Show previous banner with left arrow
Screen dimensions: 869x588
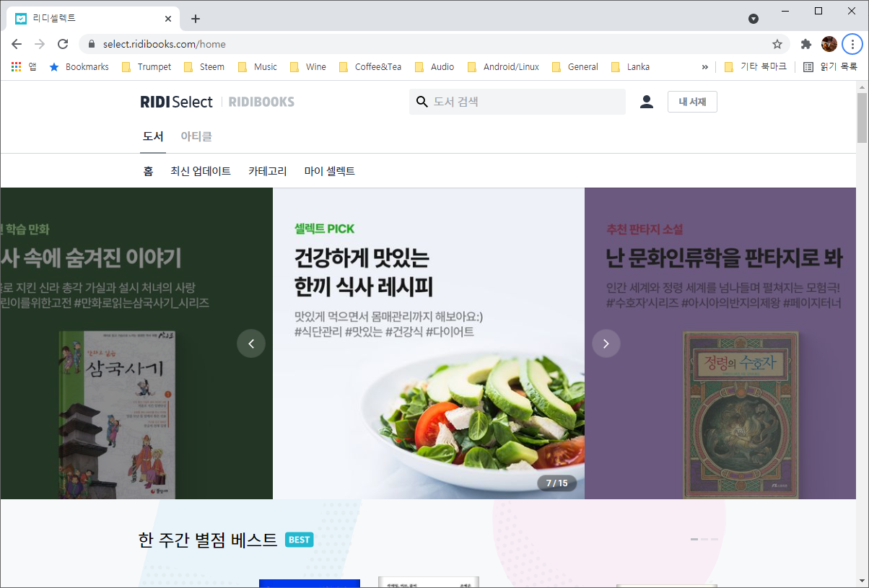pyautogui.click(x=251, y=343)
